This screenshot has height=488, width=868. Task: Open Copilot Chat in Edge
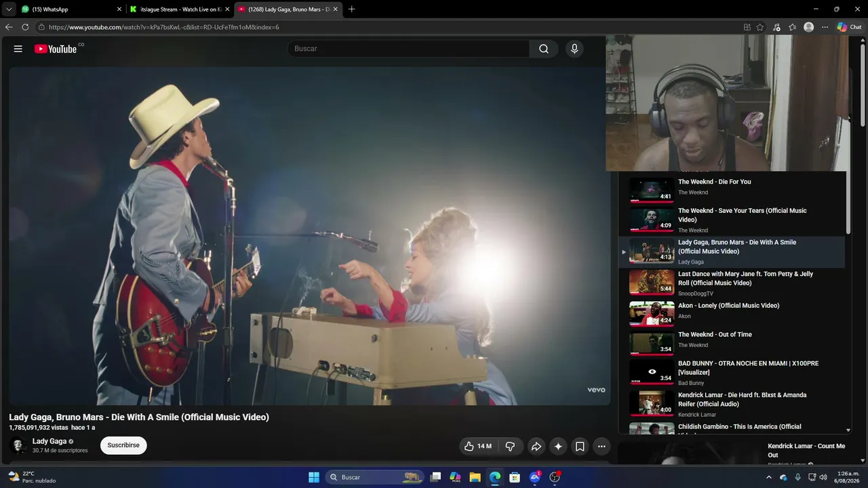(849, 27)
